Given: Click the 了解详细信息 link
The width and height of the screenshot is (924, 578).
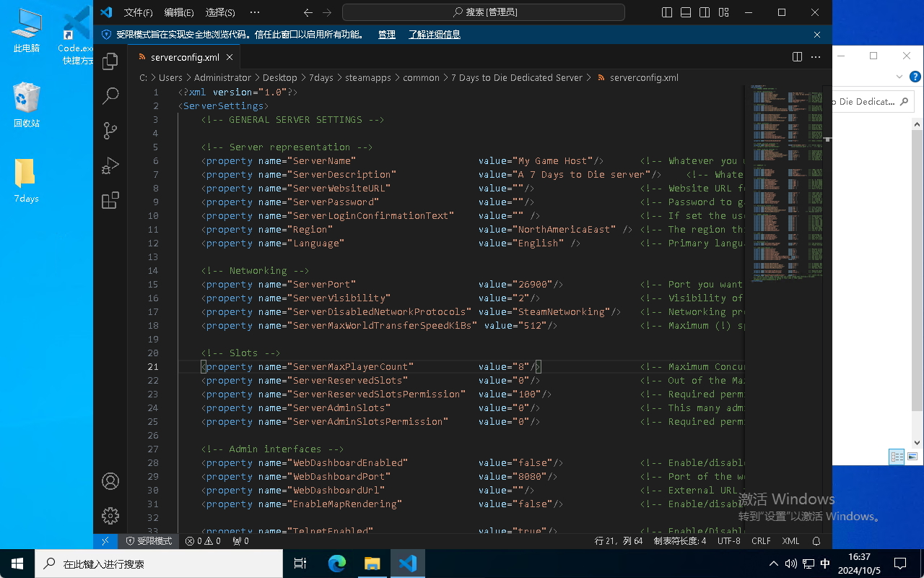Looking at the screenshot, I should tap(435, 35).
